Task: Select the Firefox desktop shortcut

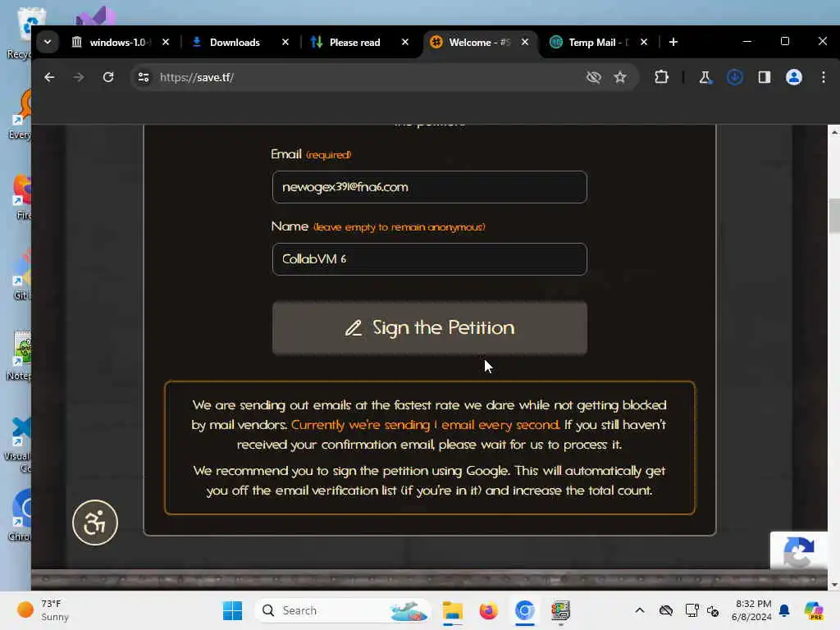Action: [x=22, y=197]
